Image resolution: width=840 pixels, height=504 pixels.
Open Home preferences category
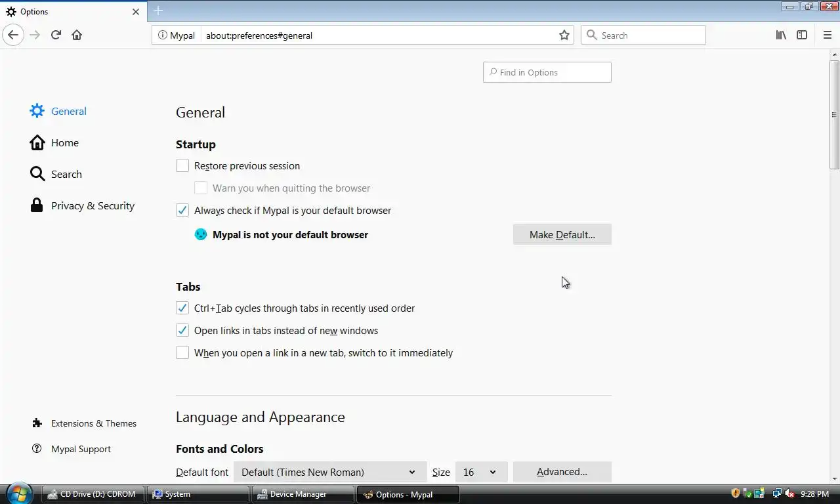54,142
